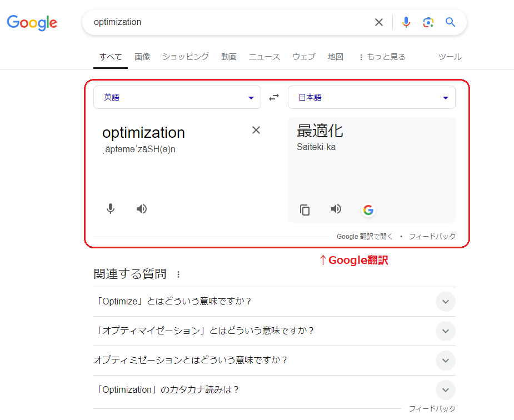Clear the search query with the X
514x420 pixels.
tap(379, 22)
